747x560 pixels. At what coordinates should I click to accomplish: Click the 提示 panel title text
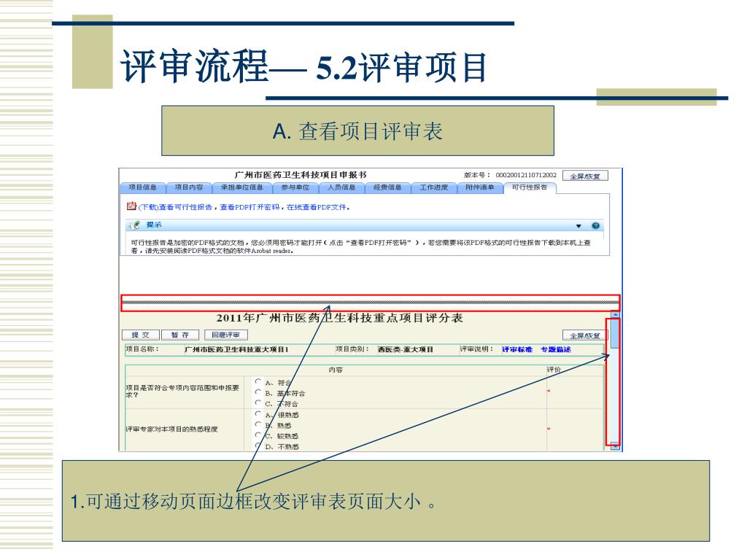click(153, 225)
